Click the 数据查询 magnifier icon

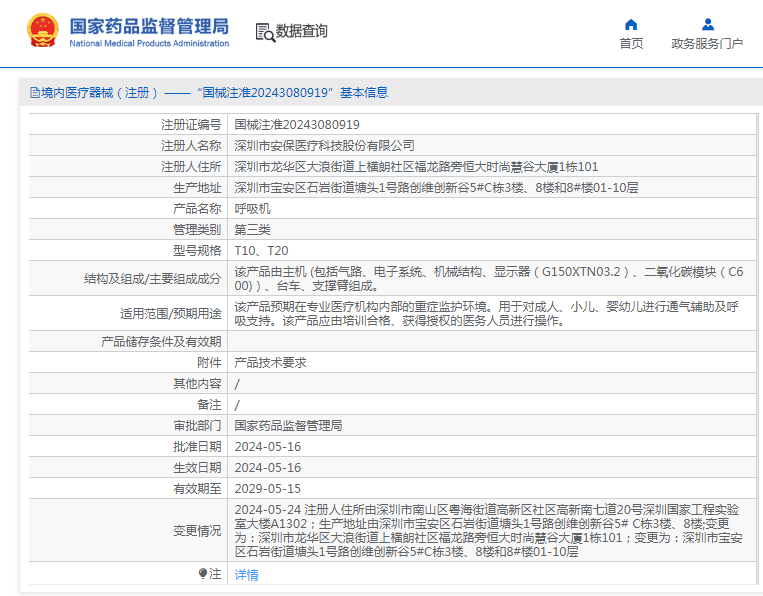tap(265, 32)
